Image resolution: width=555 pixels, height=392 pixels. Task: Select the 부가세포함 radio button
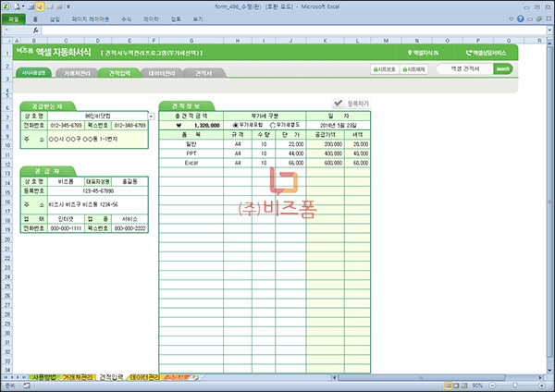tap(235, 125)
